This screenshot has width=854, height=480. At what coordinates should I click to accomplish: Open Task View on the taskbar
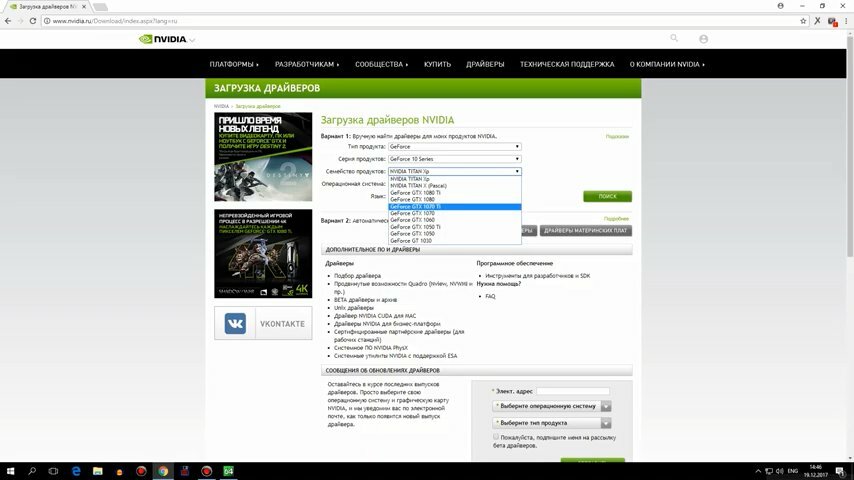(53, 471)
